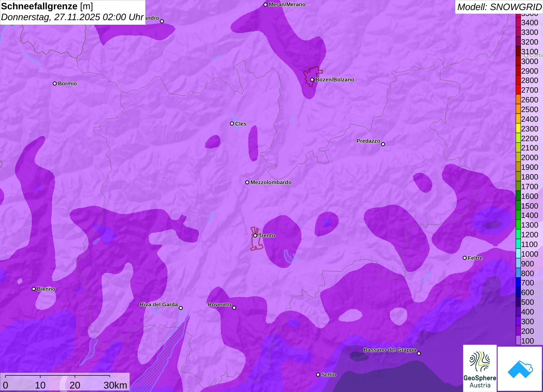Click the GeoSphere Austria logo
Viewport: 543px width, 392px height.
point(480,368)
